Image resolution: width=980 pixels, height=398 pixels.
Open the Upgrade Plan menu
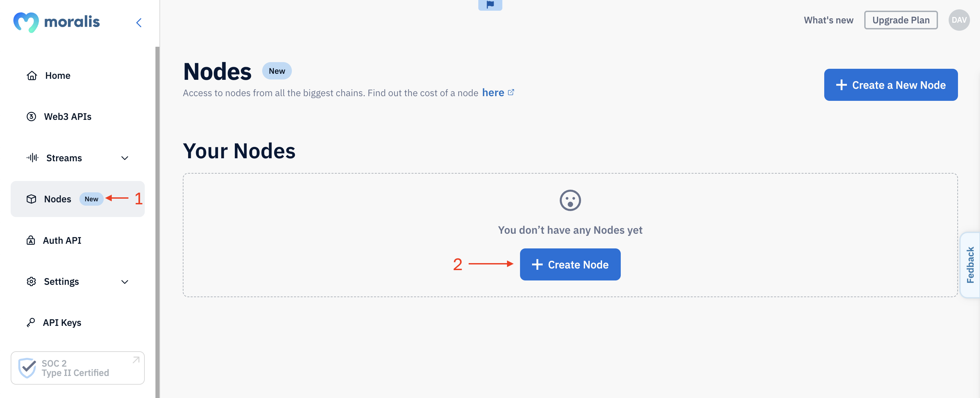[901, 20]
